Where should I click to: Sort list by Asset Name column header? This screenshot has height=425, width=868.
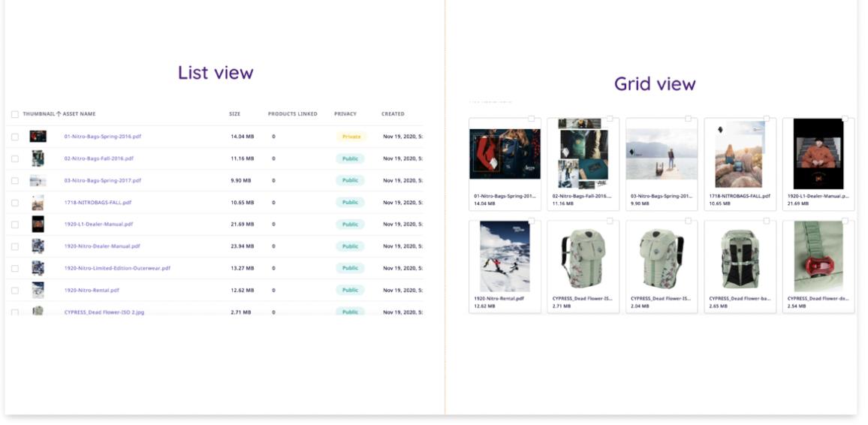(x=79, y=114)
